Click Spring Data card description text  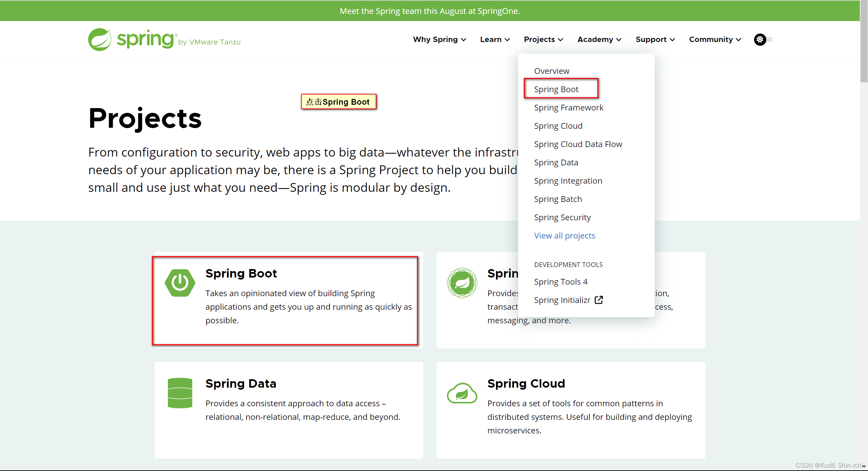pos(303,410)
